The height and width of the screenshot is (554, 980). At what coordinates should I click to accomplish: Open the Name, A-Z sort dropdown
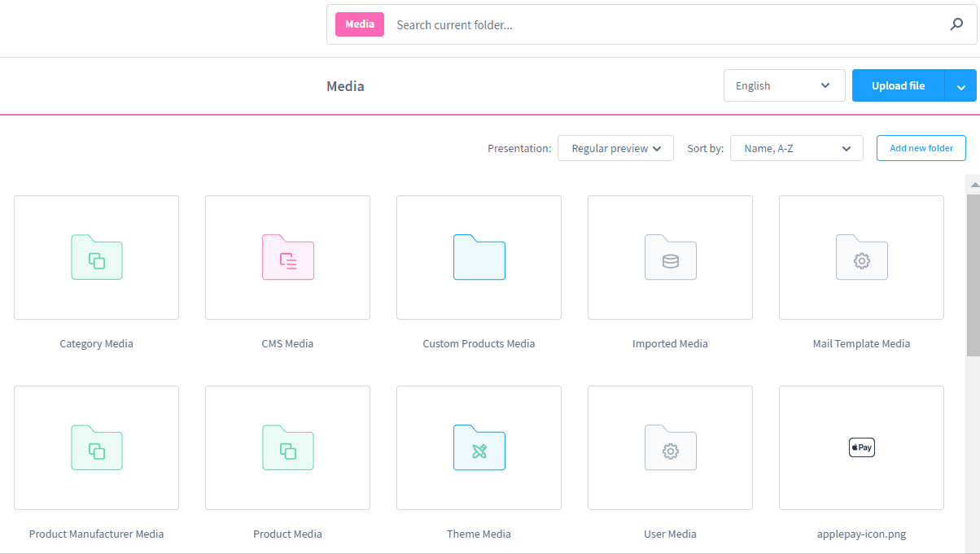[x=796, y=148]
